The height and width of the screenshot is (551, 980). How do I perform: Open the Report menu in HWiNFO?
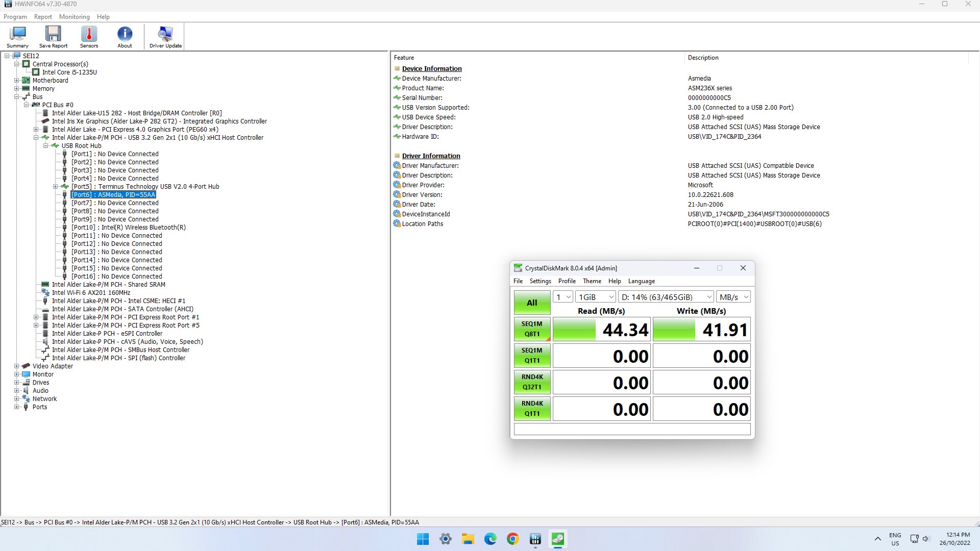coord(43,17)
